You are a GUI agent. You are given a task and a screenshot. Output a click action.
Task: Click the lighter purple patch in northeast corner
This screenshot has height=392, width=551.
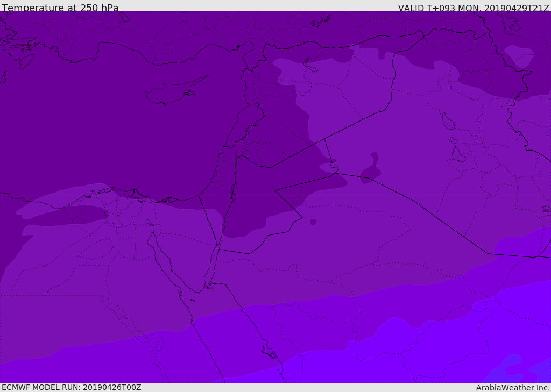click(x=519, y=55)
